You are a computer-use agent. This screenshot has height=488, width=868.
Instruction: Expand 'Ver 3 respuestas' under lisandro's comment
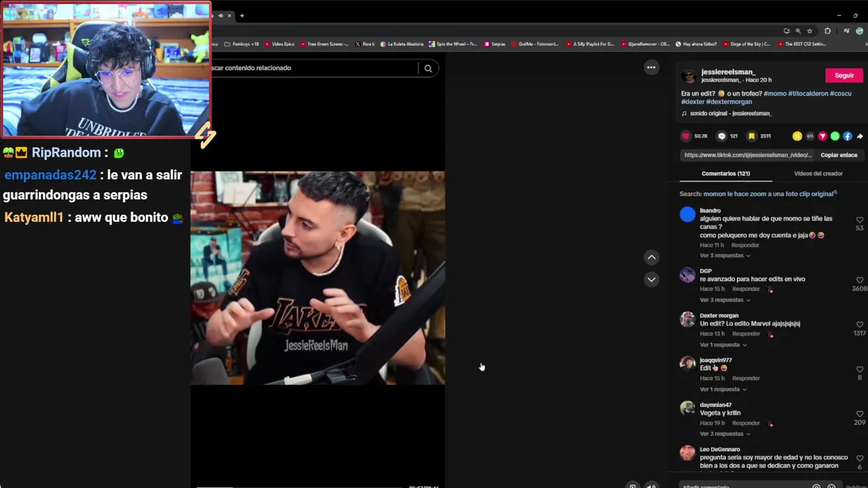(x=725, y=256)
